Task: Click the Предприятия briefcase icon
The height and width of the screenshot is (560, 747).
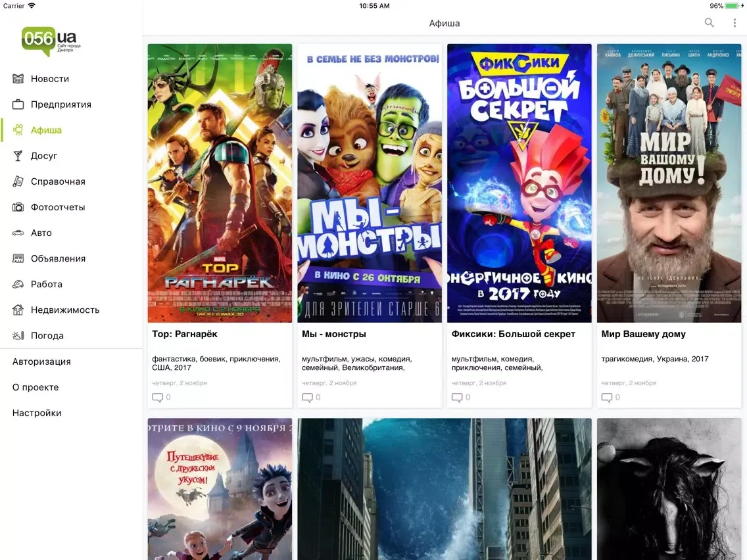Action: click(x=18, y=105)
